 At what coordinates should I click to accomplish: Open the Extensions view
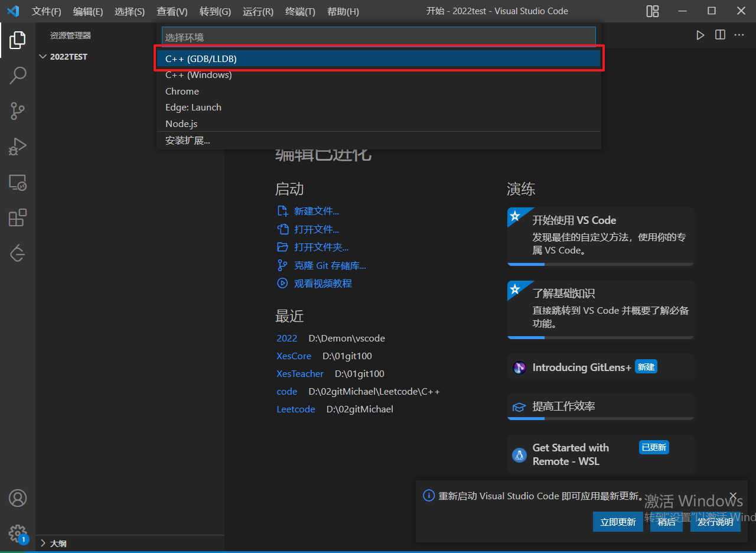coord(18,217)
